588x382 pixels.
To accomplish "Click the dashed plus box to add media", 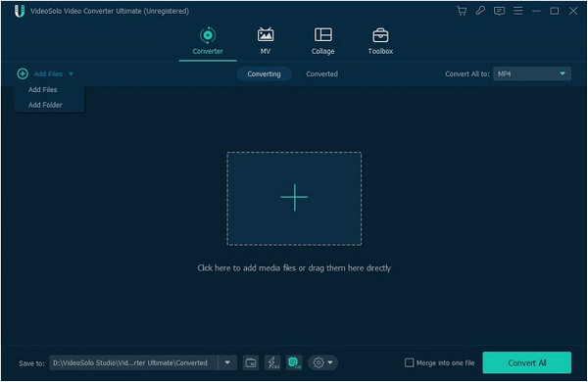I will point(294,198).
